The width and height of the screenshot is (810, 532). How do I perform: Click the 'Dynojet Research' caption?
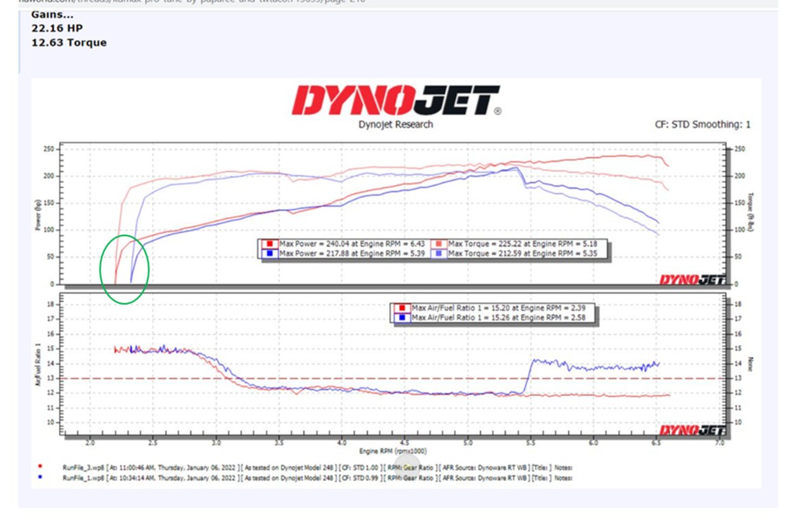(x=396, y=125)
